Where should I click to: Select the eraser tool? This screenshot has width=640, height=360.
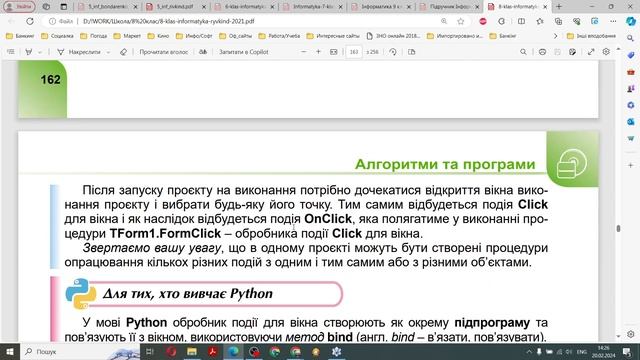click(x=123, y=52)
